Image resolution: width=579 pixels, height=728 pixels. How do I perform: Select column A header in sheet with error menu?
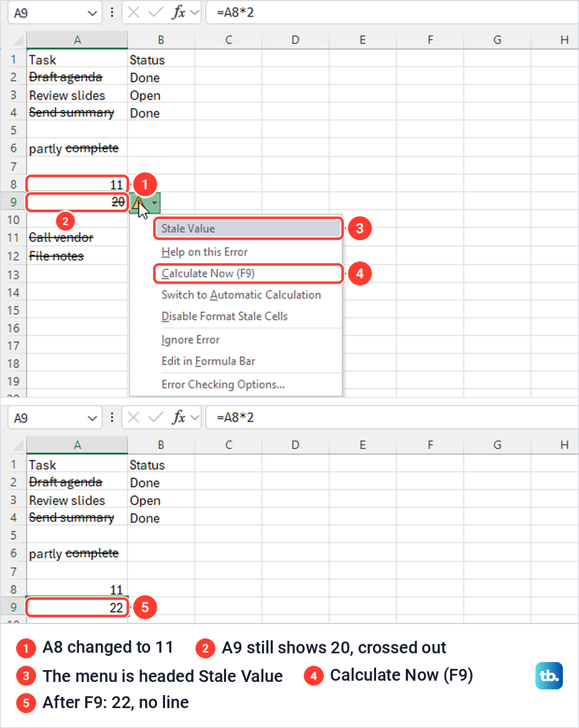pyautogui.click(x=77, y=40)
